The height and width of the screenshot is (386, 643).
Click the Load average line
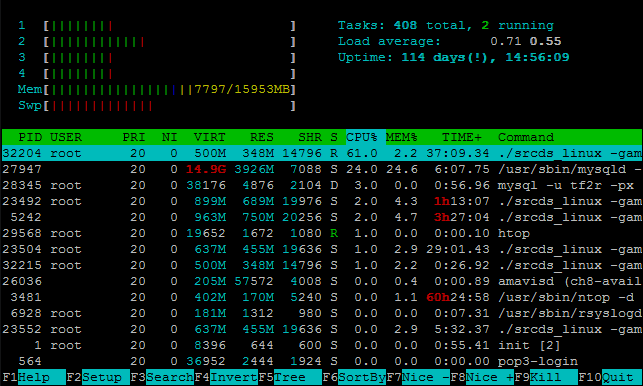coord(449,41)
